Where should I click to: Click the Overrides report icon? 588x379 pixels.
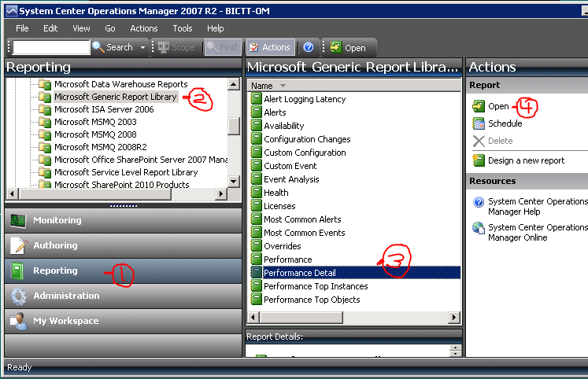click(256, 246)
